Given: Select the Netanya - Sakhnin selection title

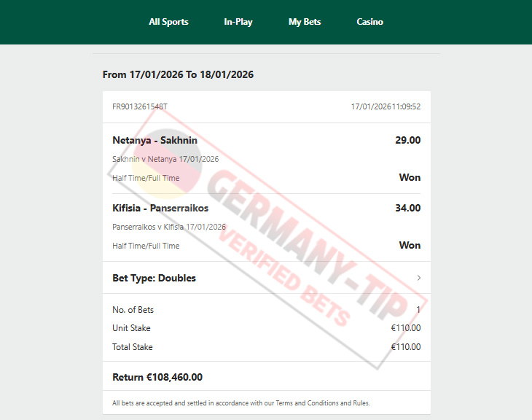Looking at the screenshot, I should click(154, 140).
